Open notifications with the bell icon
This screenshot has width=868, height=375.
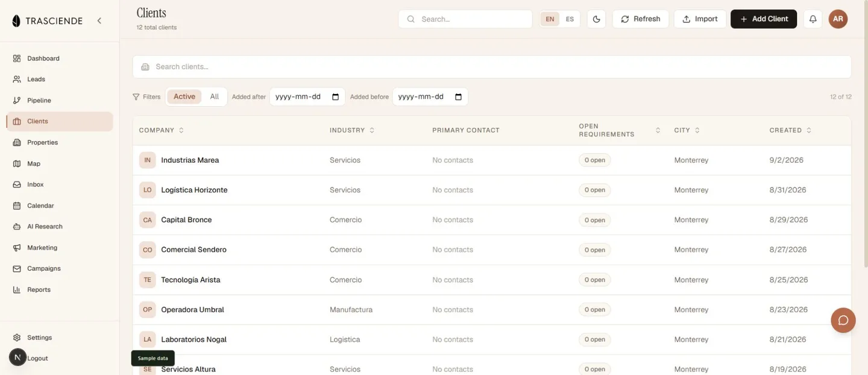click(x=813, y=19)
